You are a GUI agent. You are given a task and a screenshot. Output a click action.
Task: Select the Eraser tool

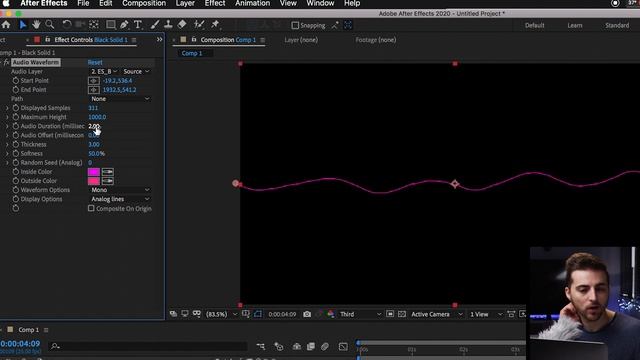182,24
